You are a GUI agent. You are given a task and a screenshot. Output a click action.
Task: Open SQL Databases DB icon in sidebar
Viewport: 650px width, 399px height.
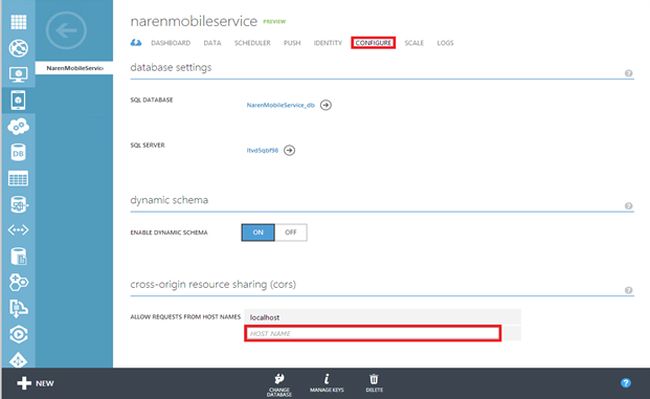click(18, 152)
